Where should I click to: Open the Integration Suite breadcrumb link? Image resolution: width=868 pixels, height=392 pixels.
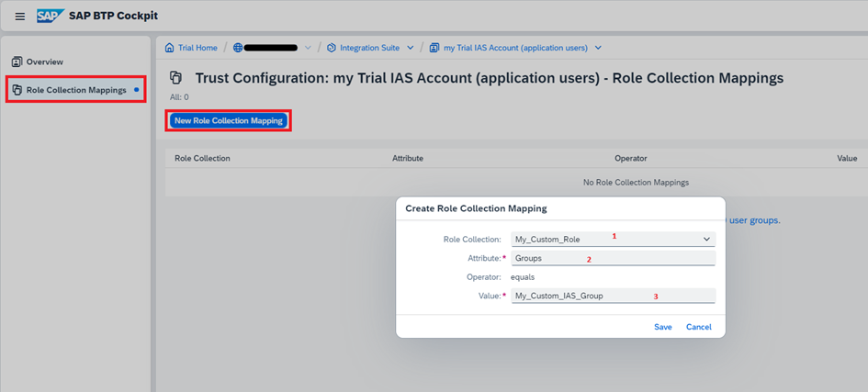[x=370, y=48]
